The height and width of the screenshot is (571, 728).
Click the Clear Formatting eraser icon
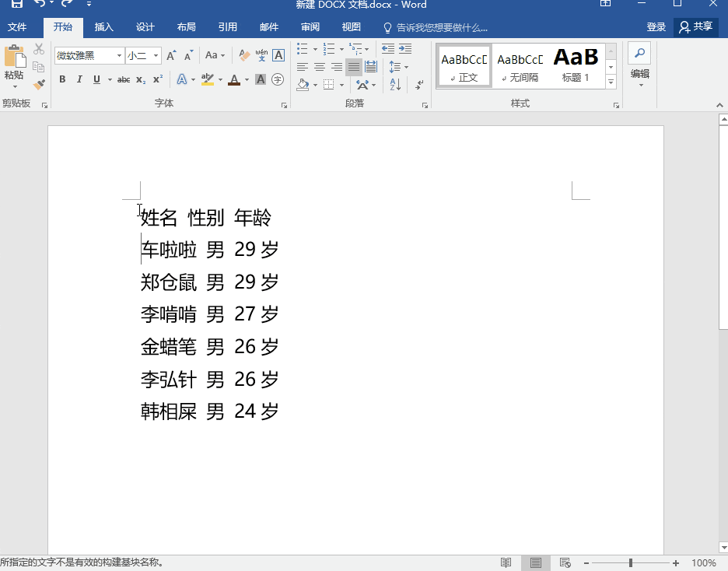coord(244,55)
